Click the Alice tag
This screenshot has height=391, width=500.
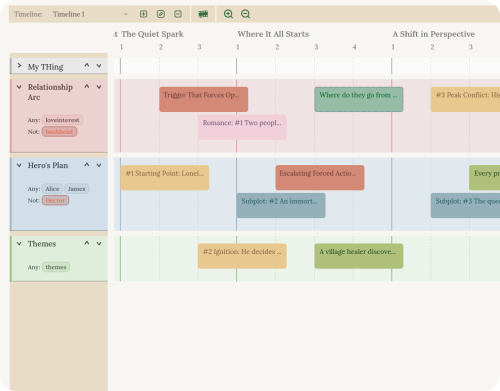pos(52,189)
